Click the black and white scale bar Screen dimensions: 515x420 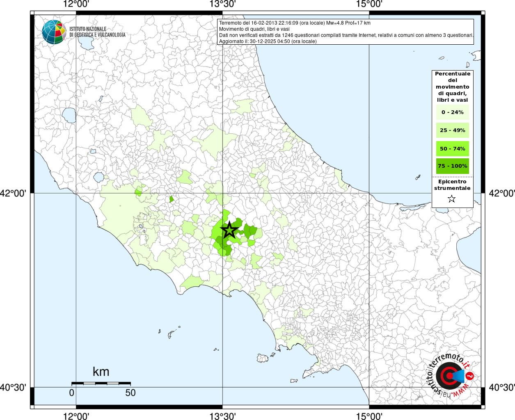click(x=101, y=383)
